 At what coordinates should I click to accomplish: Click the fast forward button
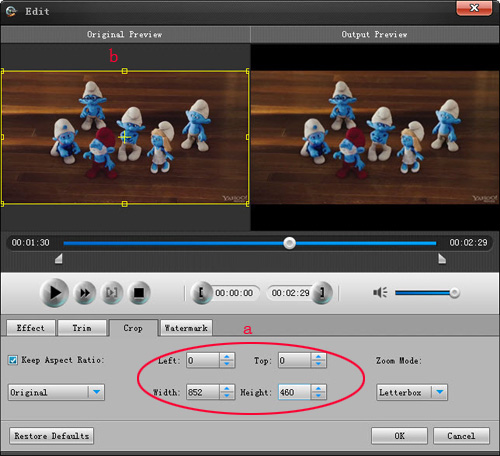pos(85,293)
